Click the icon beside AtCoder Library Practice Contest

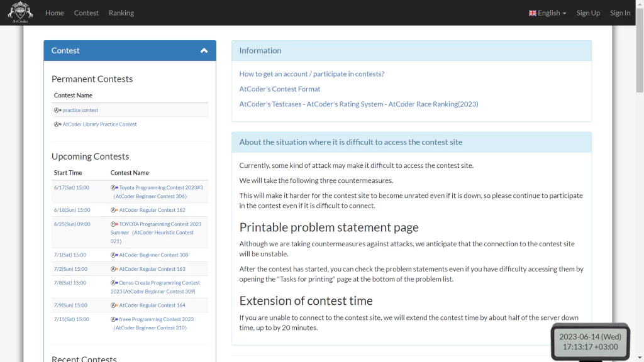click(x=57, y=124)
